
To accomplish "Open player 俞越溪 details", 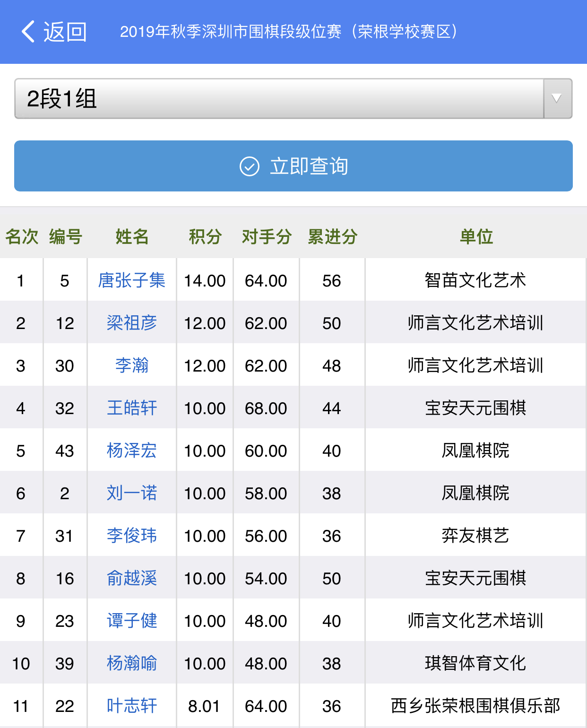I will tap(131, 578).
